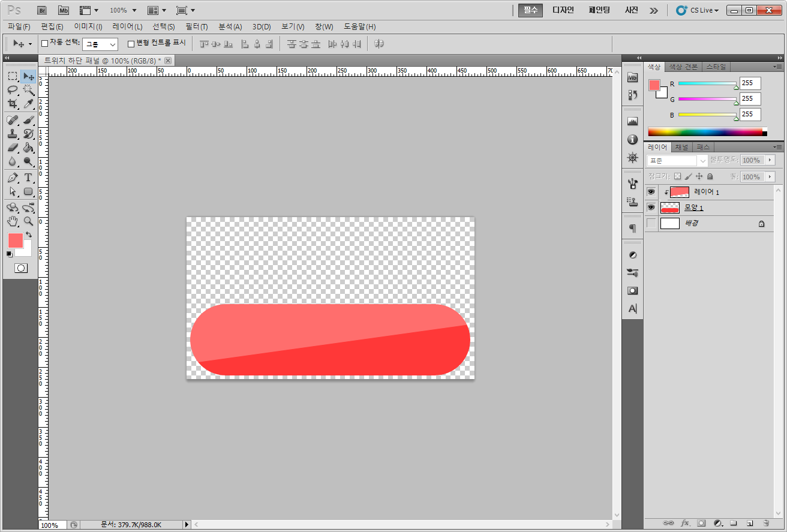787x532 pixels.
Task: Select the Clone Stamp tool
Action: (x=13, y=134)
